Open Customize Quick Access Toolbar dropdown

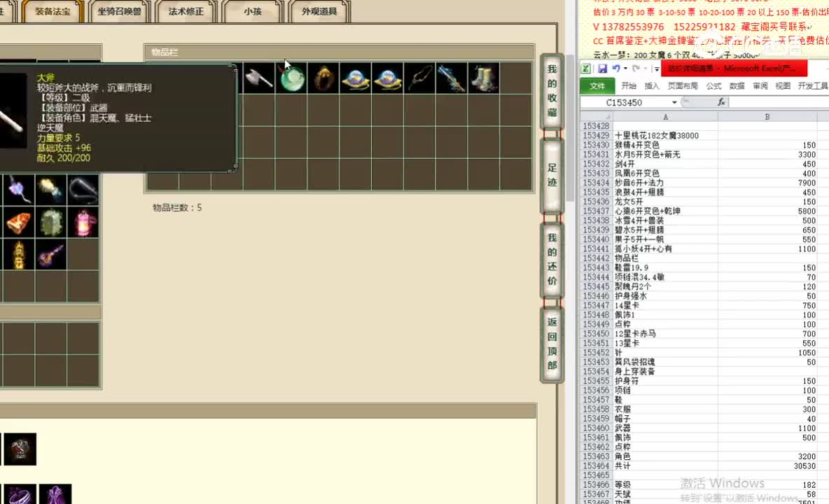[x=657, y=69]
